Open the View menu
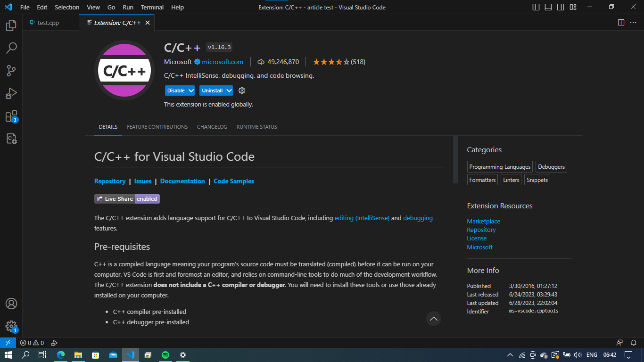The width and height of the screenshot is (644, 362). point(93,7)
